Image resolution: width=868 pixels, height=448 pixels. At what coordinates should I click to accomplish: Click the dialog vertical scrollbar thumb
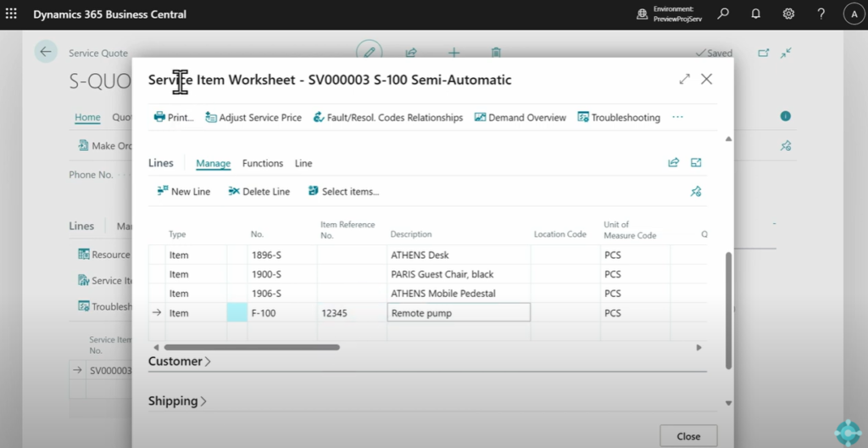click(x=728, y=311)
